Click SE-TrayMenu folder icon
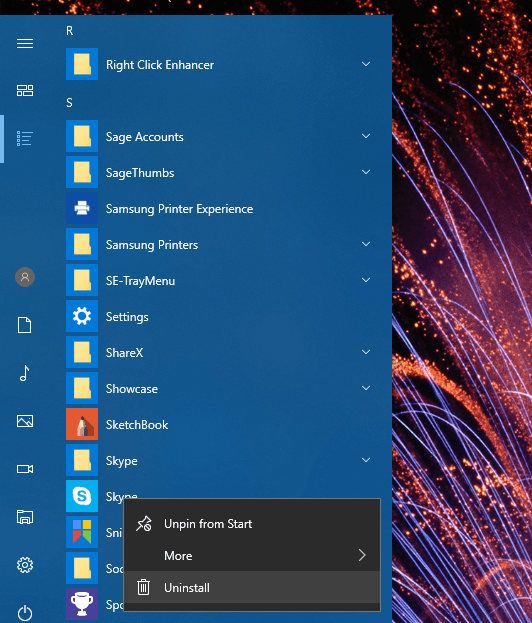 82,280
